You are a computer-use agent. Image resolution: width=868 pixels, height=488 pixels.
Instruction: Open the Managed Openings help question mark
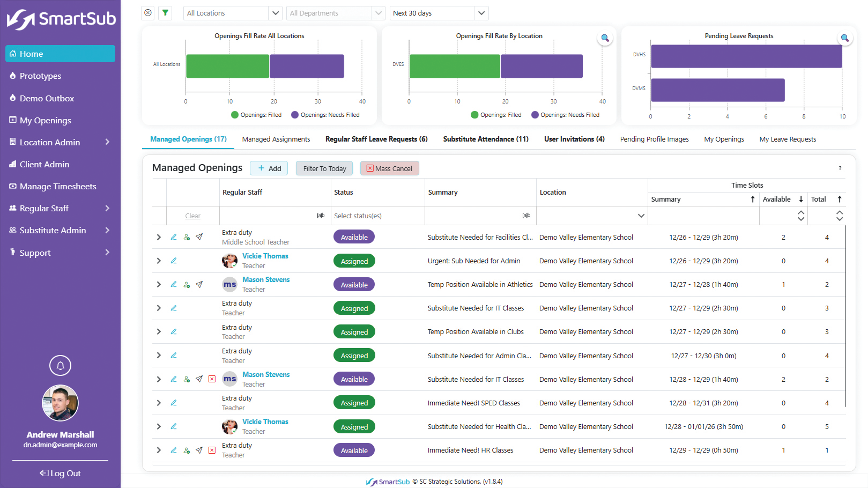point(840,168)
